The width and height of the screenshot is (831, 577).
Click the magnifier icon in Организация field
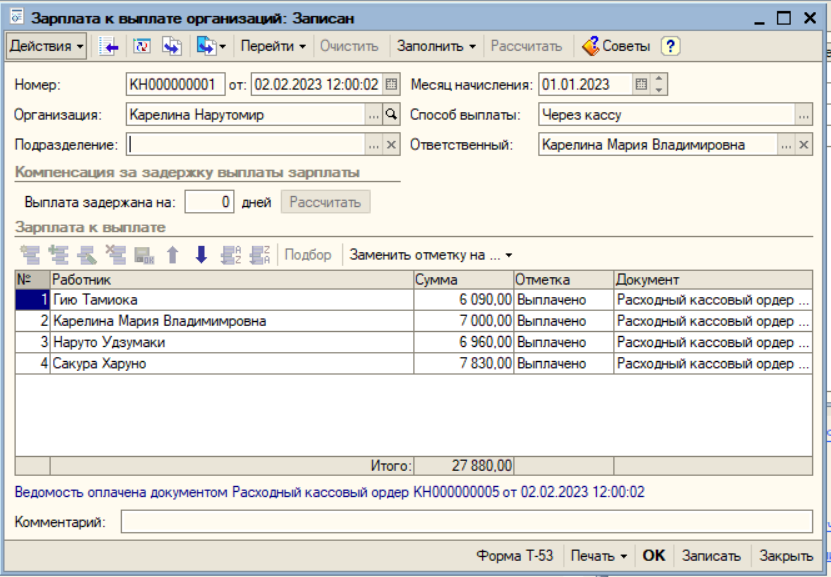(x=391, y=114)
